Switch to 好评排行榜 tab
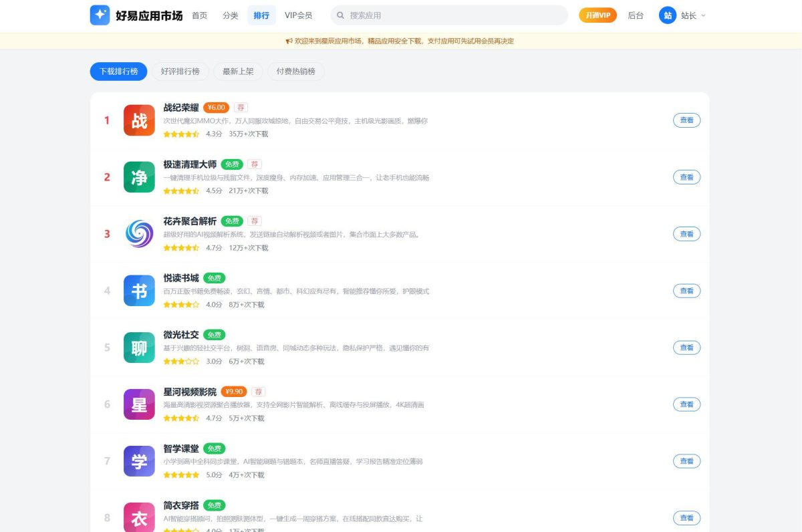The width and height of the screenshot is (802, 532). (180, 72)
